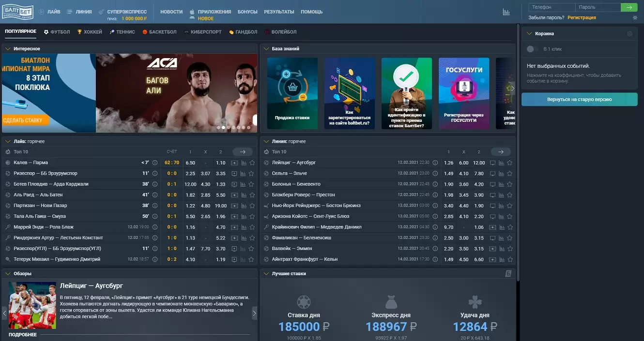Click 'Вернуться на старую версию' button

[580, 99]
